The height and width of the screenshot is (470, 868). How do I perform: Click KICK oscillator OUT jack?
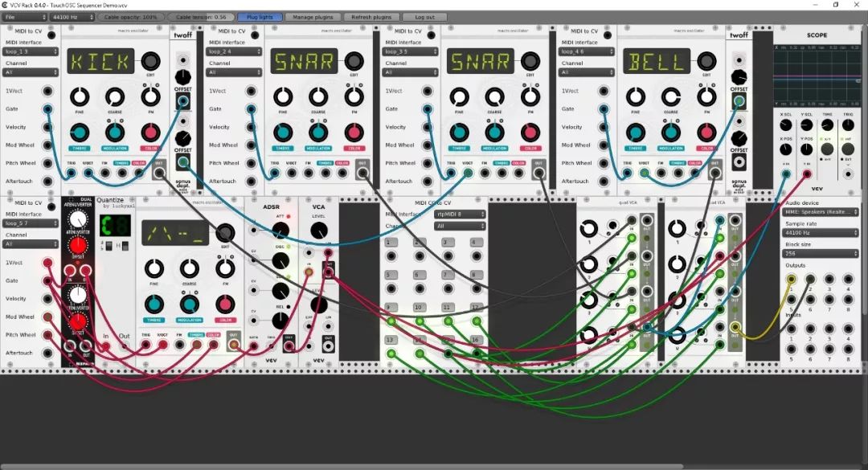click(159, 173)
